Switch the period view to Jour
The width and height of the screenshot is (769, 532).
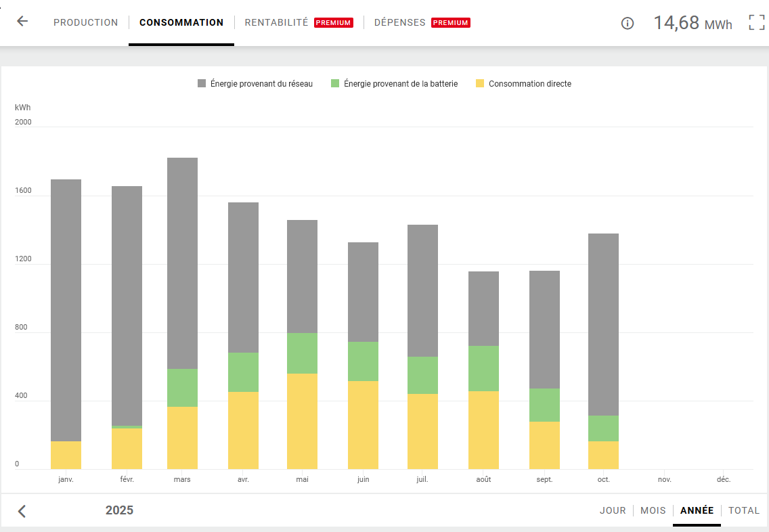pyautogui.click(x=613, y=510)
